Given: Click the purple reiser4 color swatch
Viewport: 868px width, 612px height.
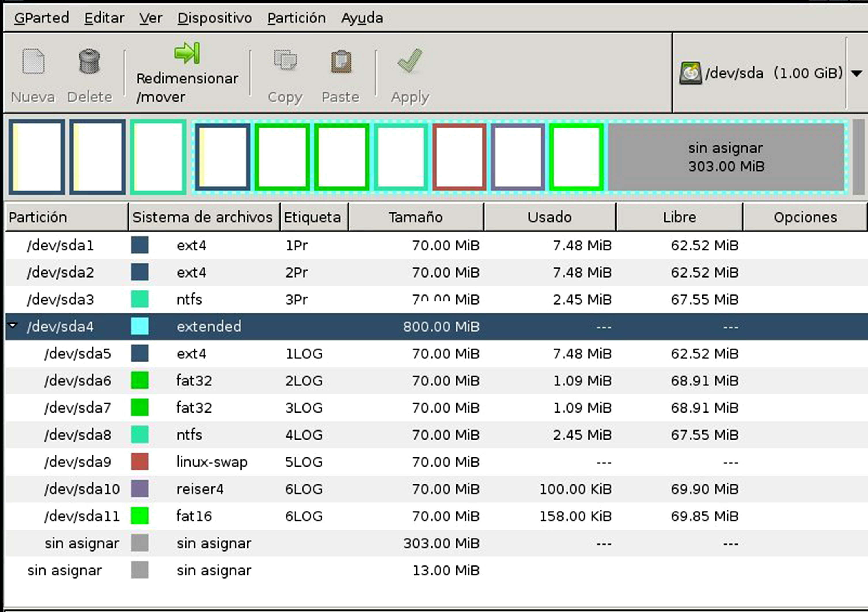Looking at the screenshot, I should coord(139,489).
